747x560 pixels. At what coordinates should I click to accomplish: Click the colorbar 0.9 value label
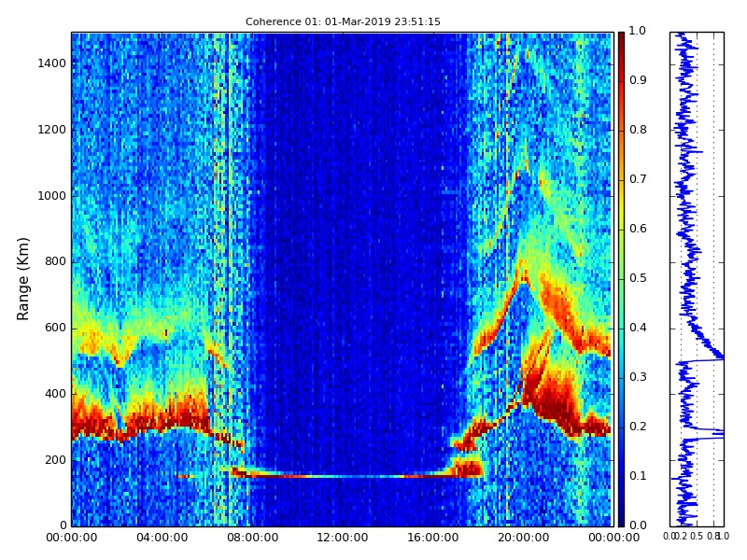pos(638,80)
